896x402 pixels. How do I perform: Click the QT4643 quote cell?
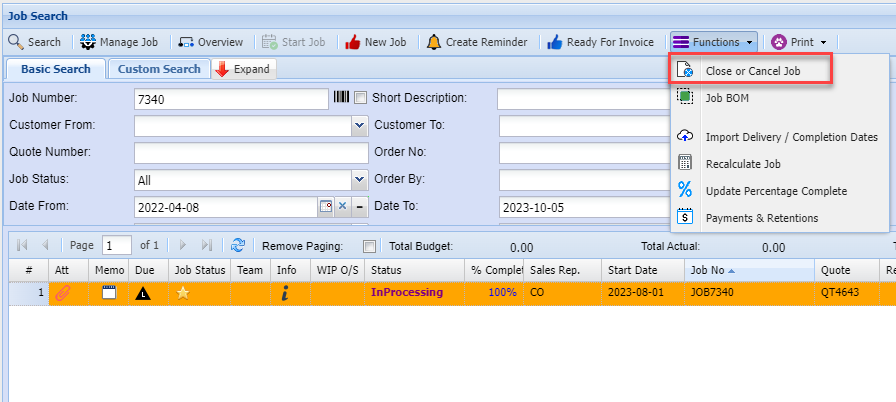[x=847, y=293]
